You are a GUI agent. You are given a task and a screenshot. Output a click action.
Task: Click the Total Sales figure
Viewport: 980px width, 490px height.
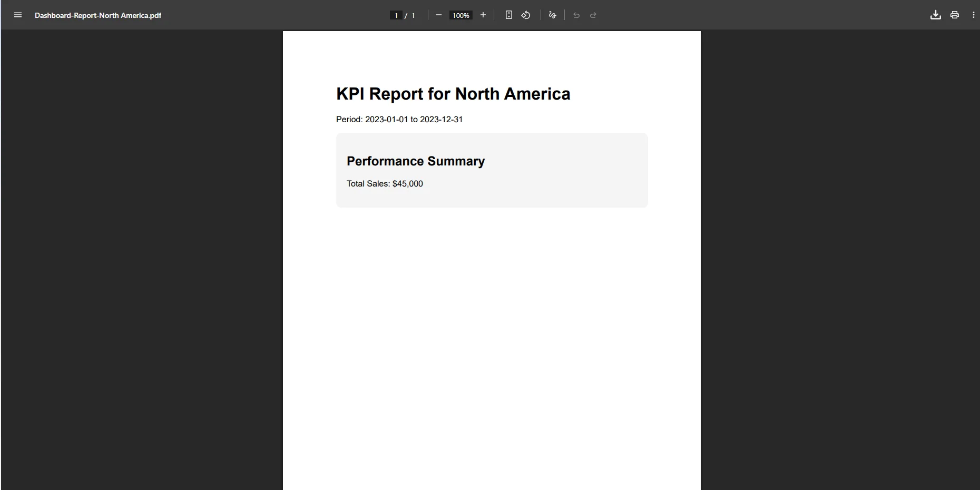385,183
